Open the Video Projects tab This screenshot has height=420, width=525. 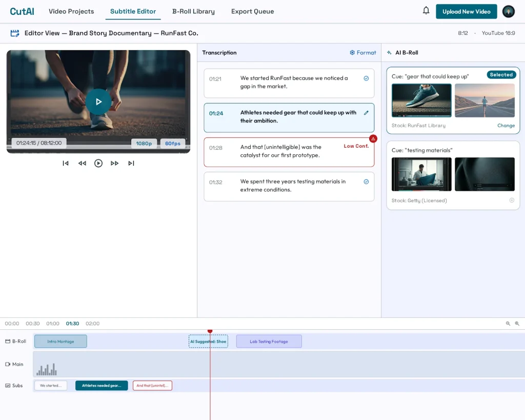tap(71, 11)
